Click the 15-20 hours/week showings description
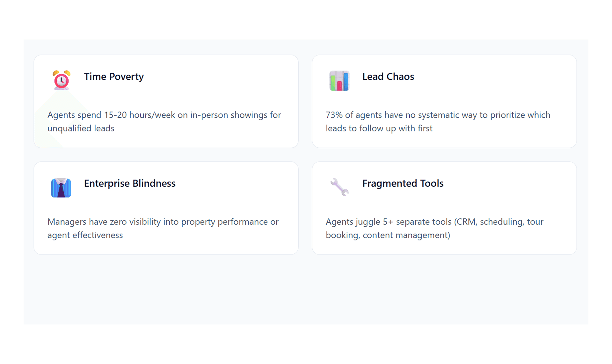 pyautogui.click(x=164, y=121)
